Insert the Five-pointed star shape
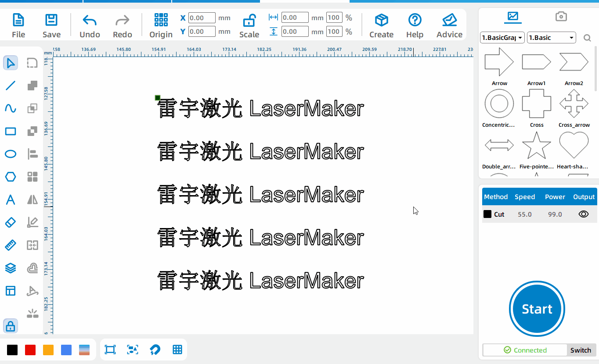The height and width of the screenshot is (364, 599). [x=536, y=150]
